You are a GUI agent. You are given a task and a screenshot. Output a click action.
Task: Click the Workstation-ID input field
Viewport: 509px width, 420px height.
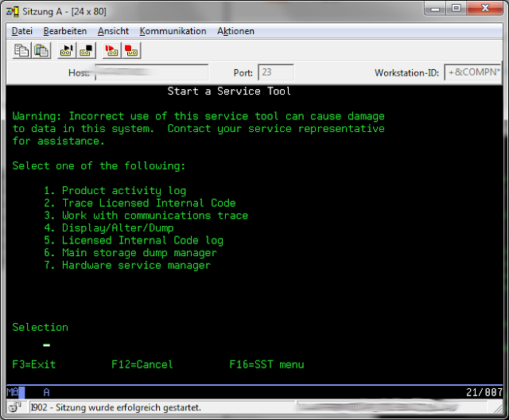tap(472, 73)
